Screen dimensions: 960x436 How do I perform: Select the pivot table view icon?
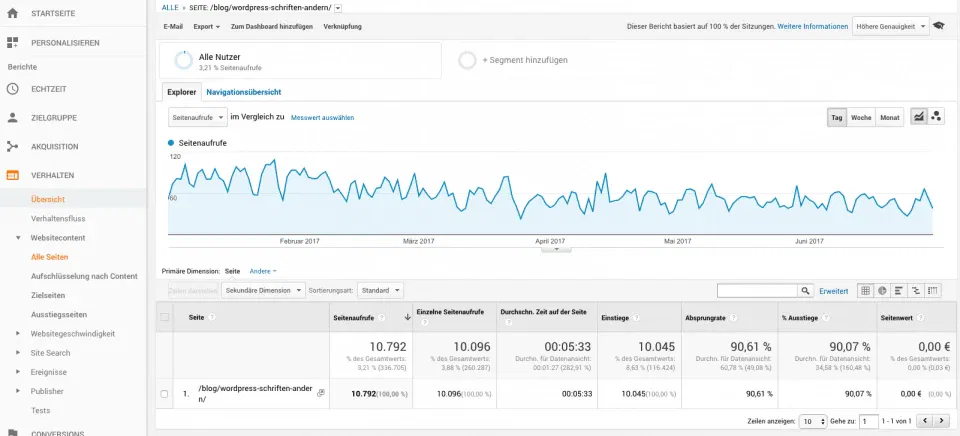[933, 291]
